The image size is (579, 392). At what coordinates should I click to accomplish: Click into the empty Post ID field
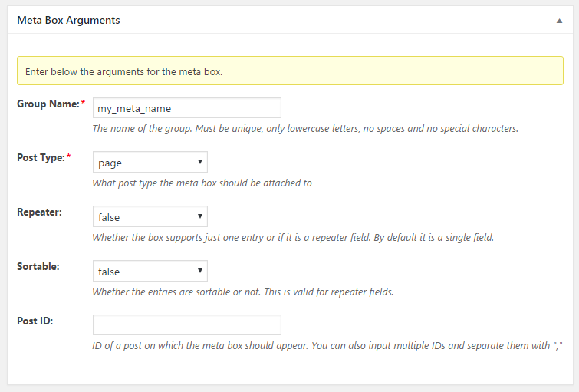point(187,324)
